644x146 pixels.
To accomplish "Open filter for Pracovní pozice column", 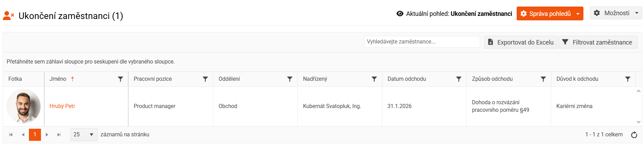I will click(x=205, y=79).
